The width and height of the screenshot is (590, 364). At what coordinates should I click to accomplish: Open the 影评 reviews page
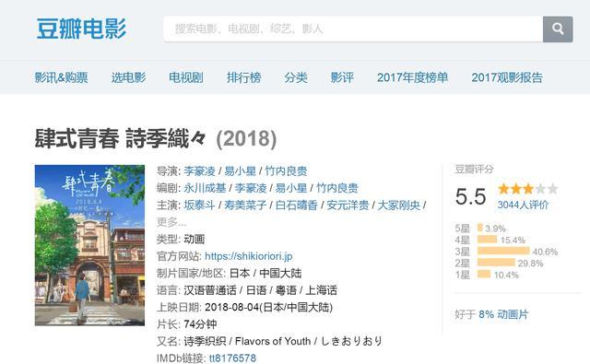[x=342, y=77]
